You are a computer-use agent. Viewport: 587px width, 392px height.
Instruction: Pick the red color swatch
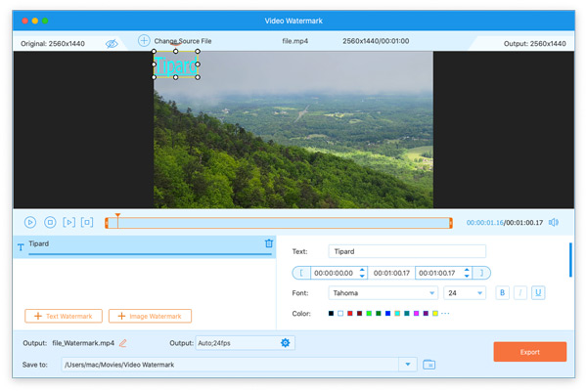349,314
